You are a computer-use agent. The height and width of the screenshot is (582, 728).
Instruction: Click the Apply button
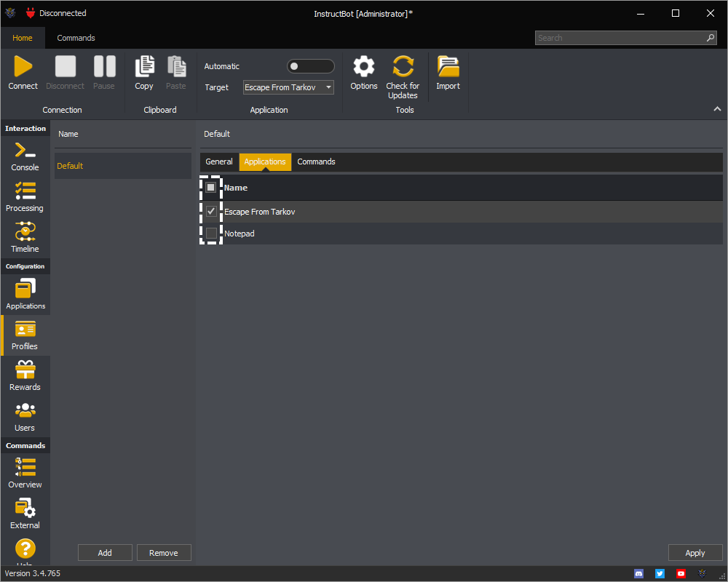click(695, 553)
